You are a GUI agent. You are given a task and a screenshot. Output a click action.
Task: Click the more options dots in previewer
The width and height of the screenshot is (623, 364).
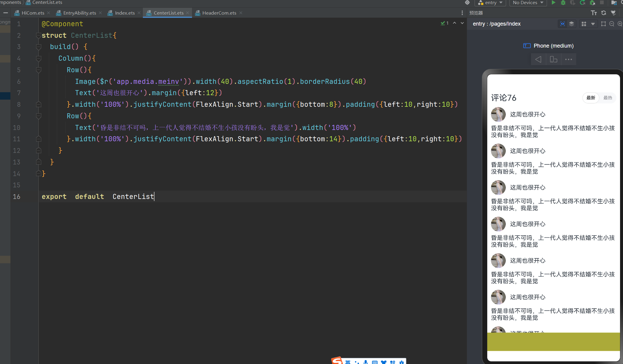pos(569,59)
